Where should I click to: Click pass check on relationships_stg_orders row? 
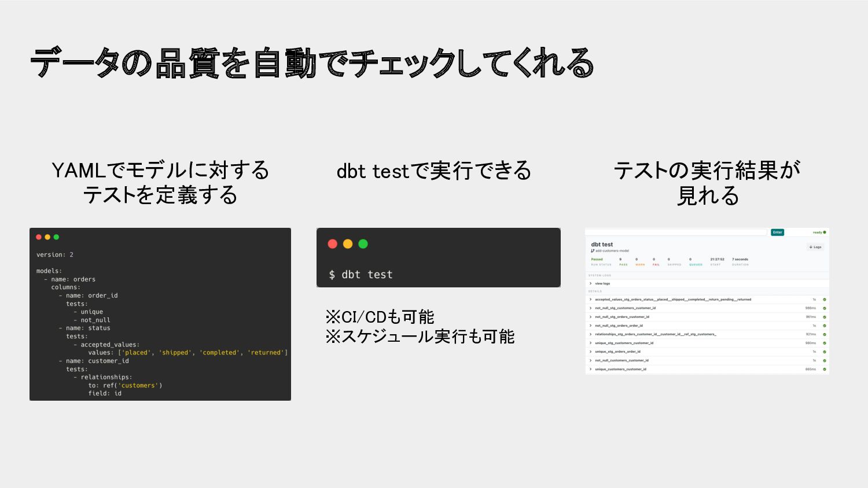825,334
